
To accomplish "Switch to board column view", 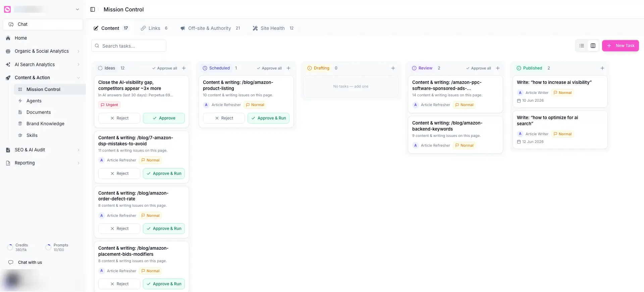I will click(x=593, y=46).
